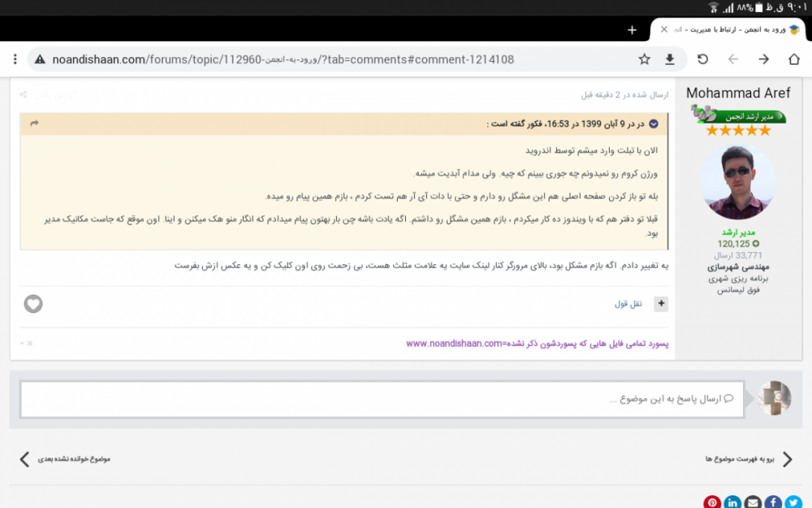The image size is (812, 508).
Task: Click the reply arrow inside the quoted comment
Action: (x=33, y=123)
